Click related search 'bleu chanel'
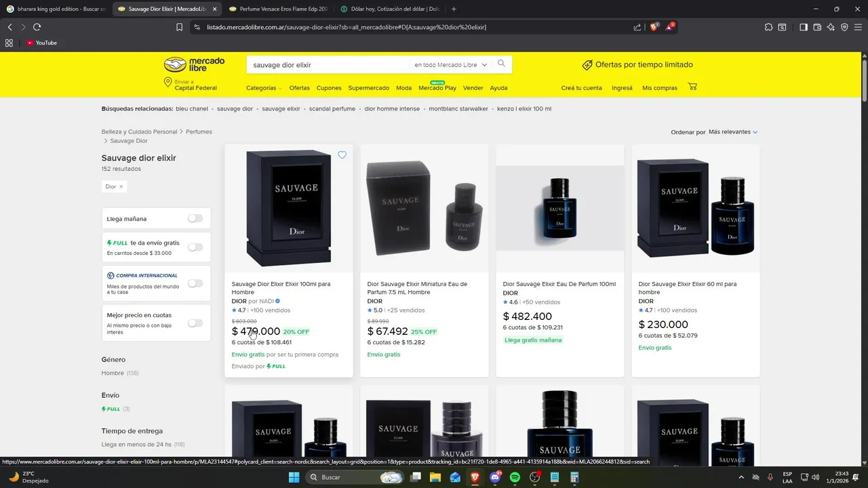The width and height of the screenshot is (868, 488). [192, 108]
